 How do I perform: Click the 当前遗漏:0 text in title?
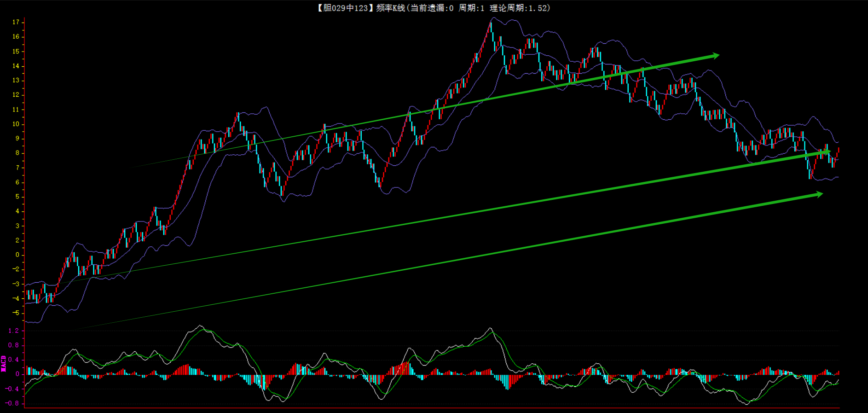(x=432, y=8)
